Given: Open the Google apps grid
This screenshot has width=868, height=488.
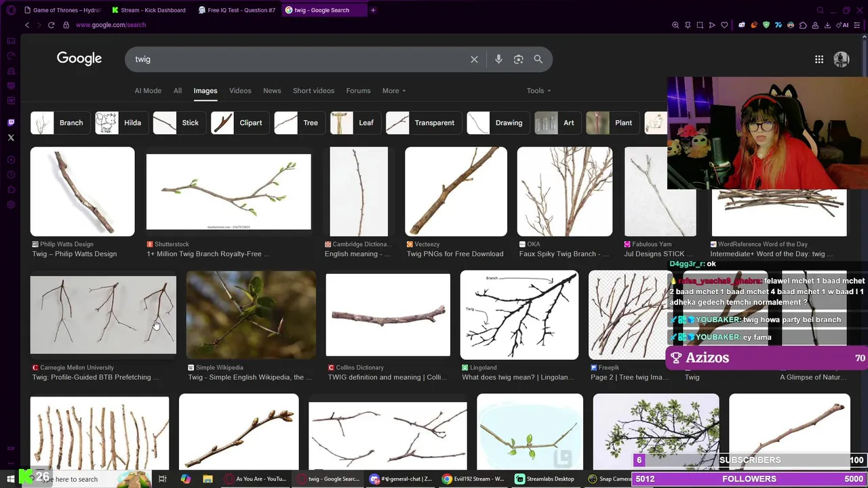Looking at the screenshot, I should 819,59.
